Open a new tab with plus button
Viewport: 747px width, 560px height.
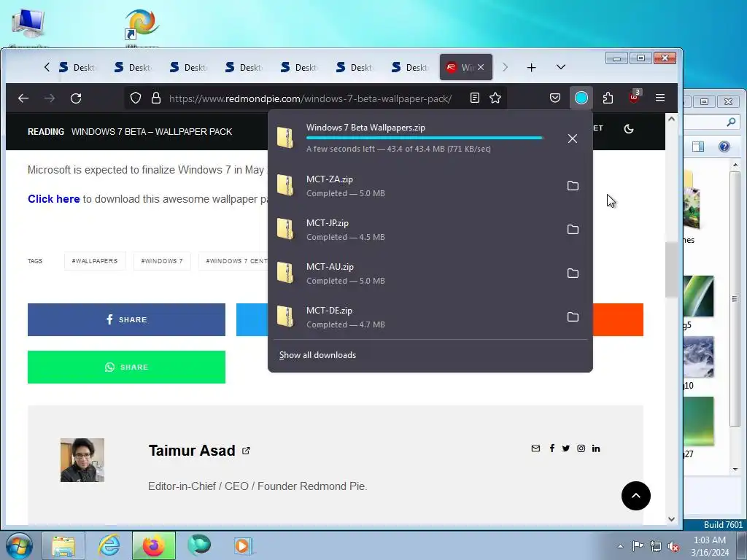click(532, 68)
